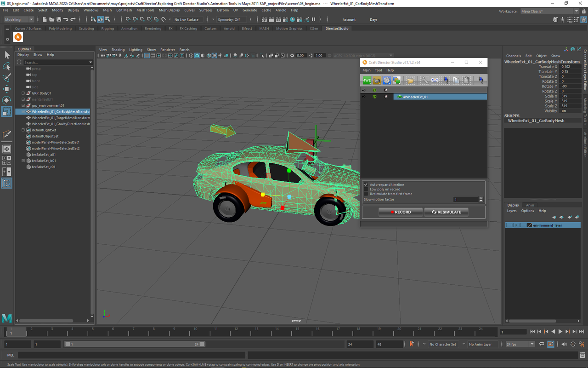Click the RESIMULATE button

(x=446, y=212)
